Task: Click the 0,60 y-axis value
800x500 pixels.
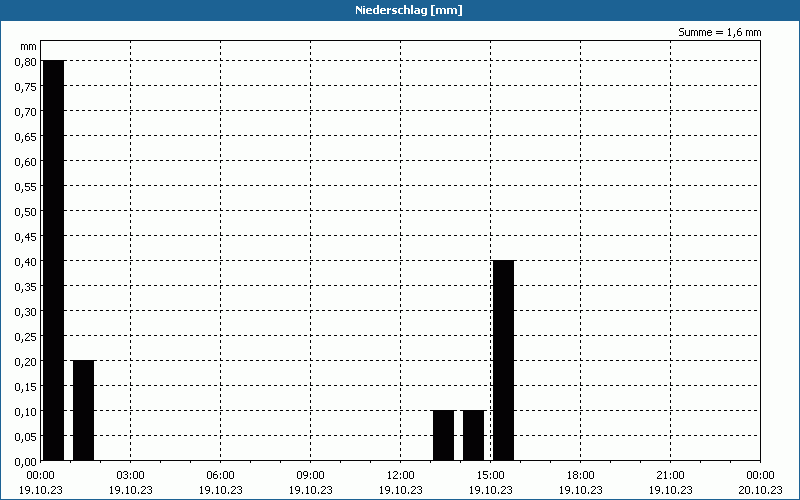Action: (26, 162)
